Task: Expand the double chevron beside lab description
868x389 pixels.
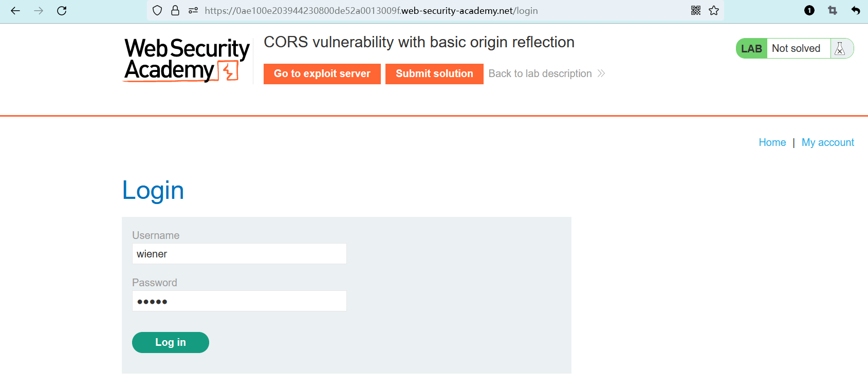Action: pyautogui.click(x=601, y=74)
